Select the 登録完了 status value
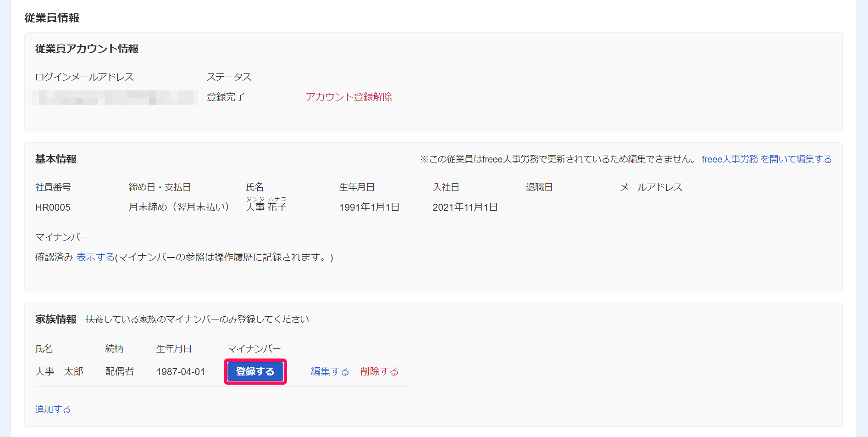 [x=226, y=97]
